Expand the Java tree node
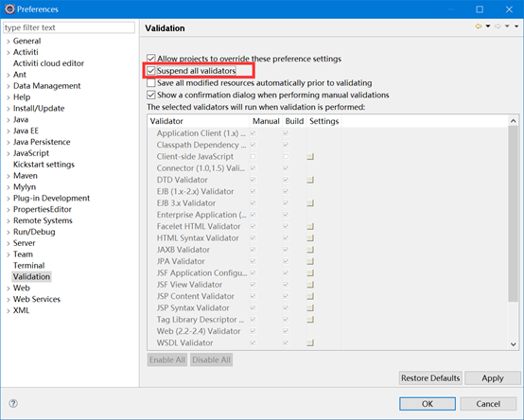 click(8, 120)
